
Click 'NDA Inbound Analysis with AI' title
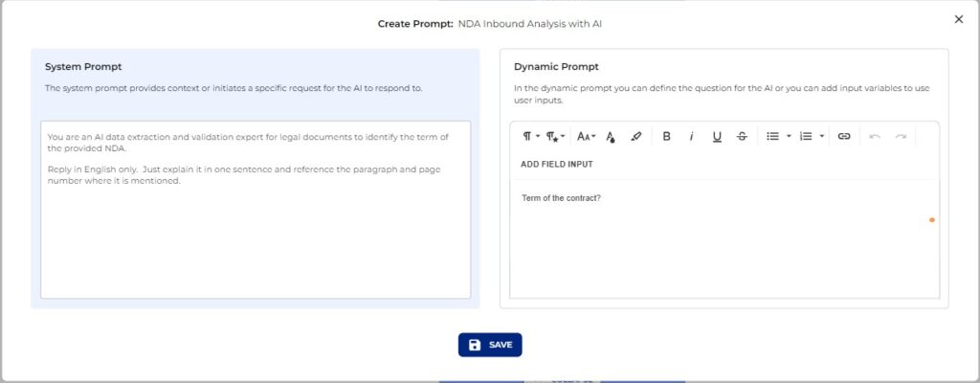(x=530, y=24)
